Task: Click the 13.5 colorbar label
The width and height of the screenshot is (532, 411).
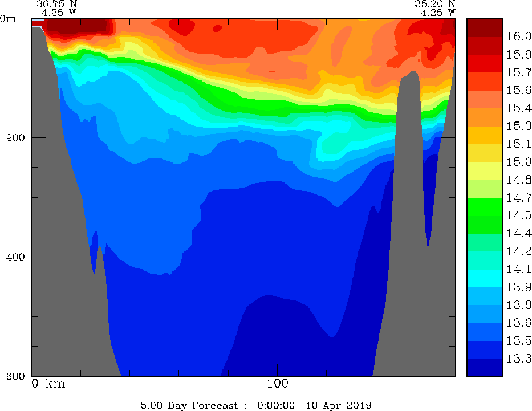Action: pos(519,340)
